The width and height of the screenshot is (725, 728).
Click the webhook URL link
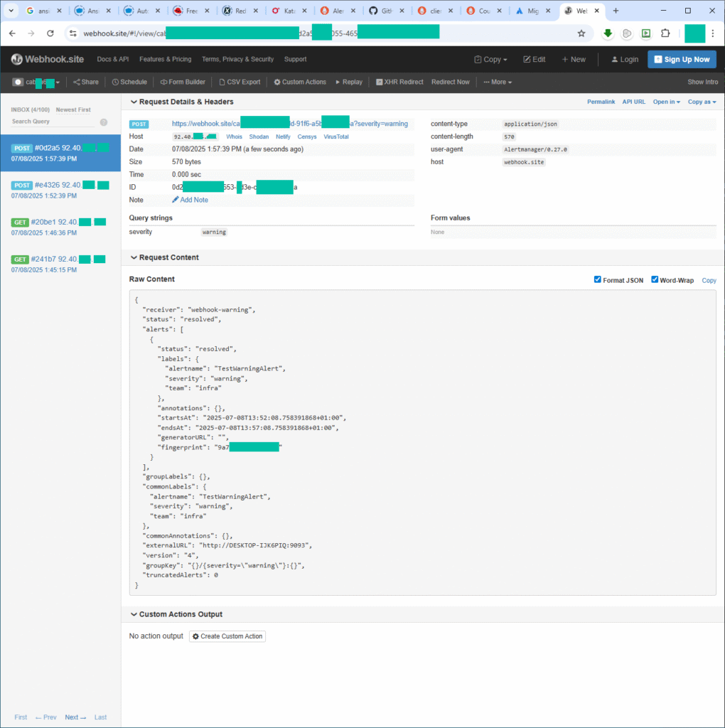coord(289,124)
